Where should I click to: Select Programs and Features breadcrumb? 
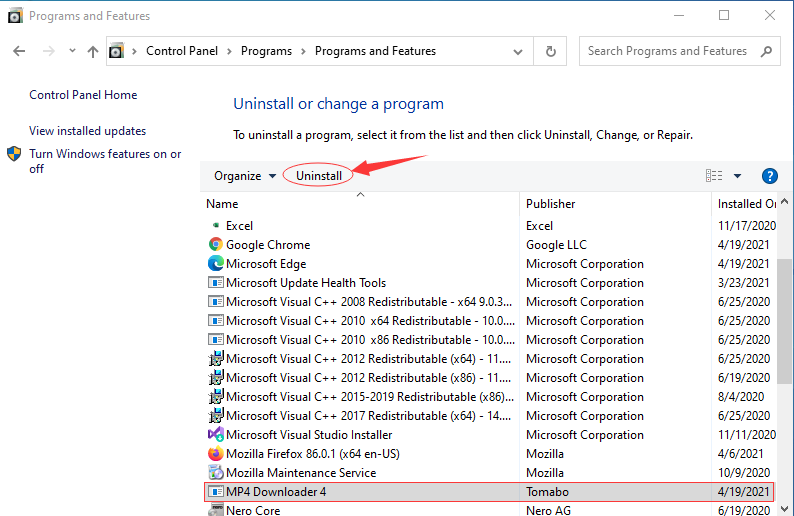click(x=375, y=51)
